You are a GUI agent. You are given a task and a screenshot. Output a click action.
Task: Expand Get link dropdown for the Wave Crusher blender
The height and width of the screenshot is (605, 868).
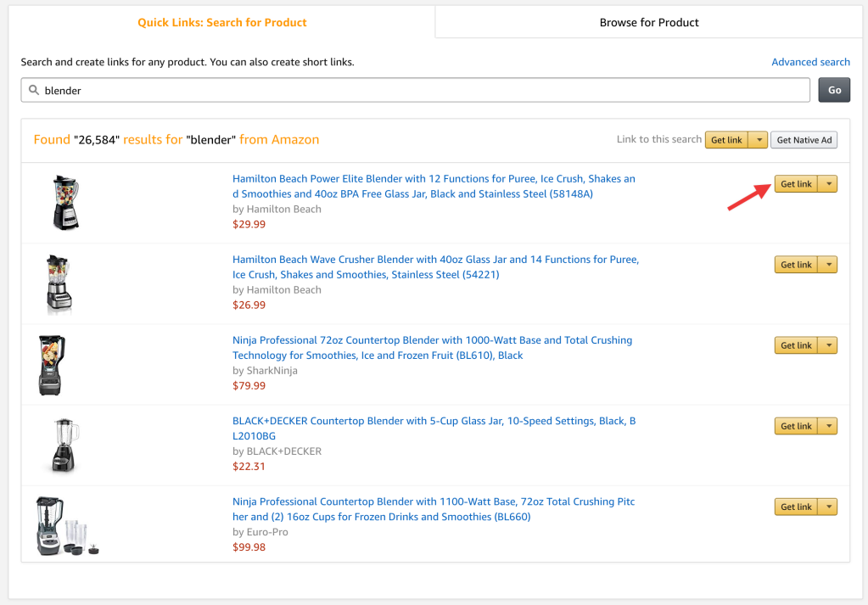[x=828, y=265]
